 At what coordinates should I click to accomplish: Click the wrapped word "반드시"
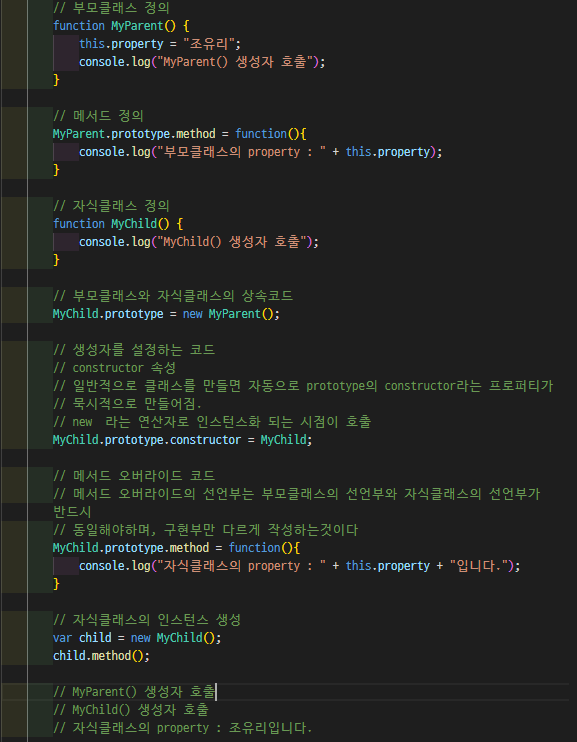pyautogui.click(x=72, y=512)
